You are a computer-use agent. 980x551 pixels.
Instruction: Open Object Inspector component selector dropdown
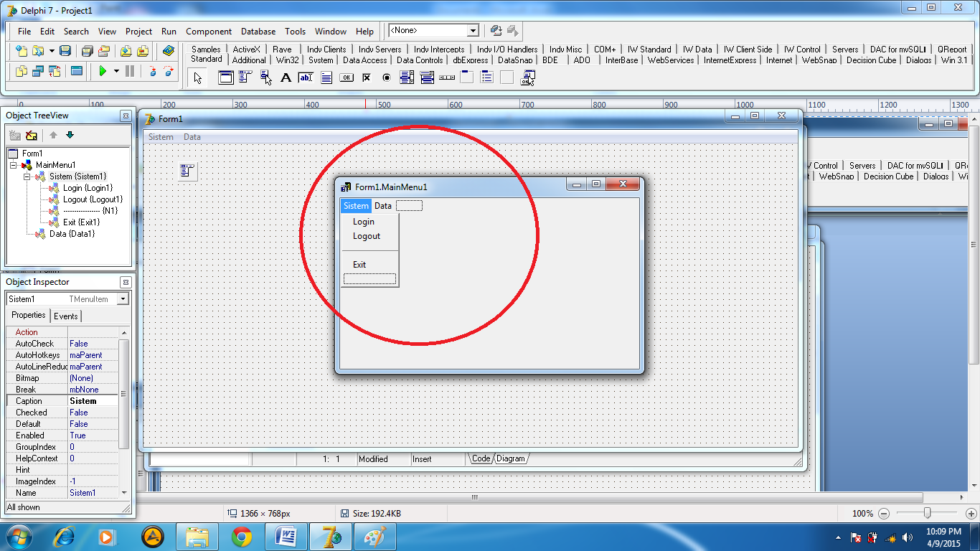[123, 299]
